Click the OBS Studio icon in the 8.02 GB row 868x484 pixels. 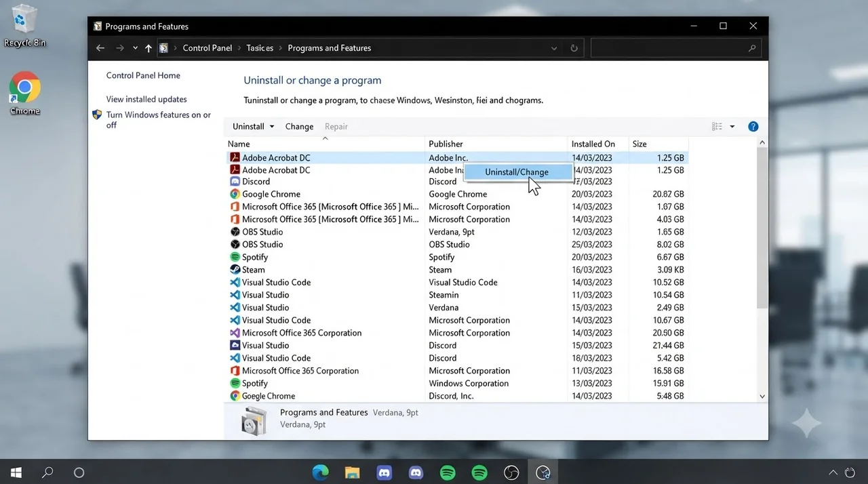[x=235, y=245]
